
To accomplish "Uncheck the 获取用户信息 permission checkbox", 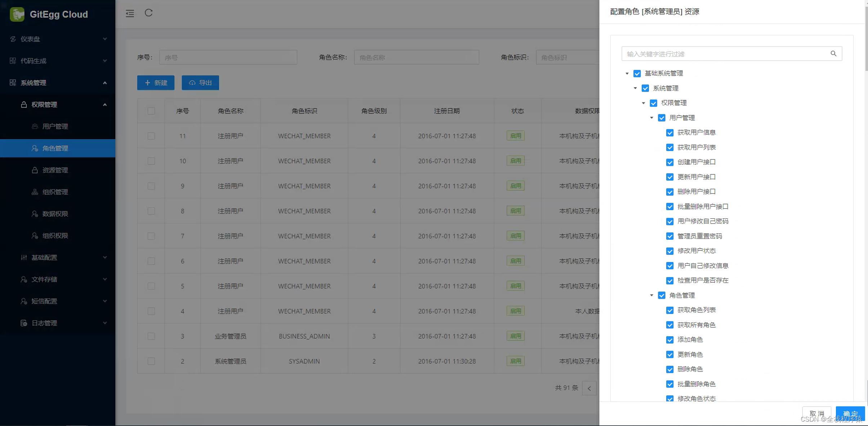I will [x=669, y=133].
